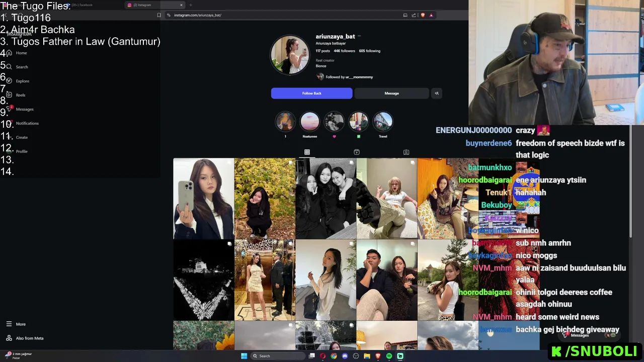This screenshot has width=644, height=362.
Task: Open the 44K followers list
Action: click(x=344, y=51)
